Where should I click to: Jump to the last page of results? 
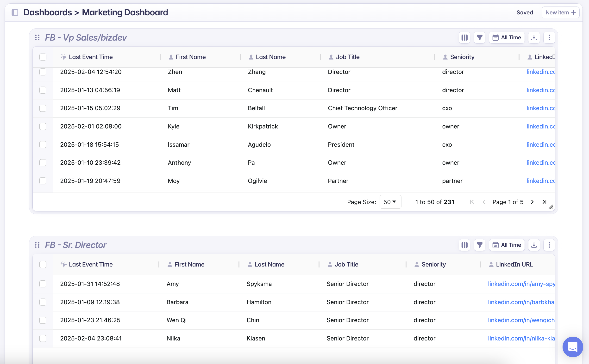click(545, 202)
